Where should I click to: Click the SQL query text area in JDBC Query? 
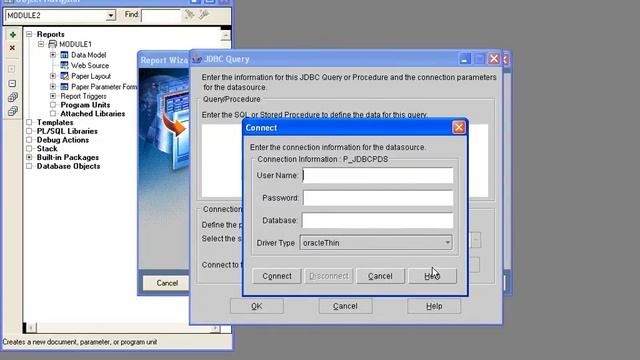(345, 161)
